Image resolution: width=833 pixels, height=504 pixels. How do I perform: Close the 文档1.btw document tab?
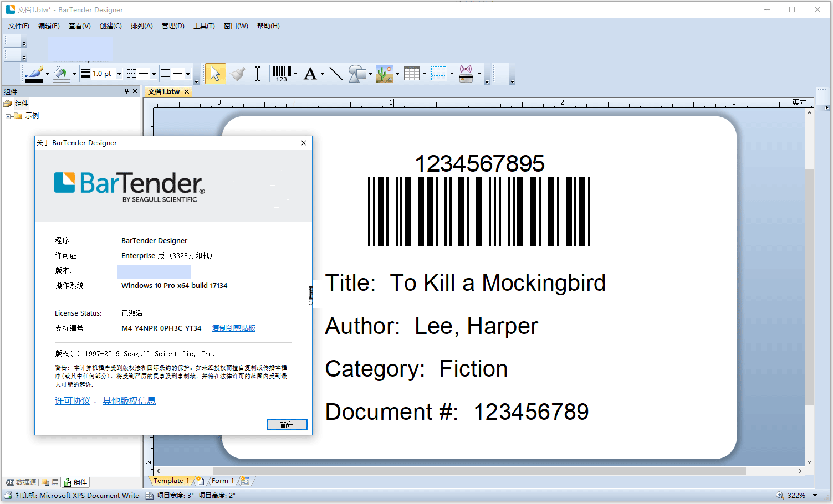[187, 92]
